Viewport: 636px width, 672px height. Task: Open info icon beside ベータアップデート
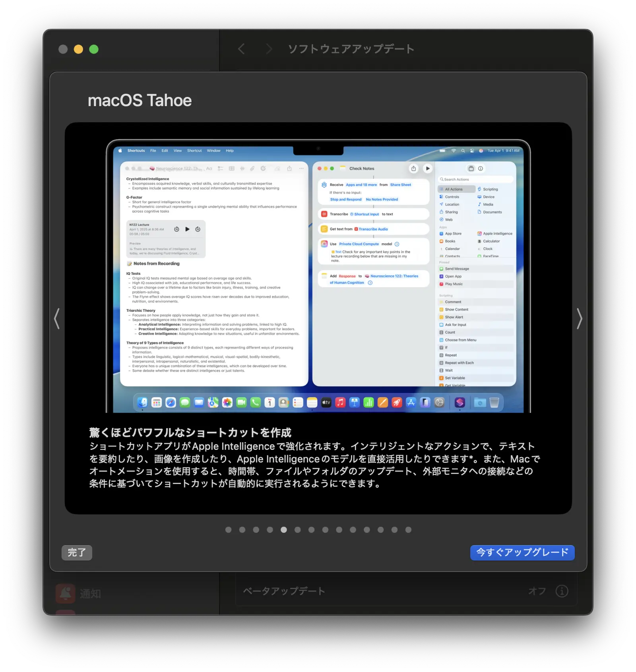click(x=562, y=591)
